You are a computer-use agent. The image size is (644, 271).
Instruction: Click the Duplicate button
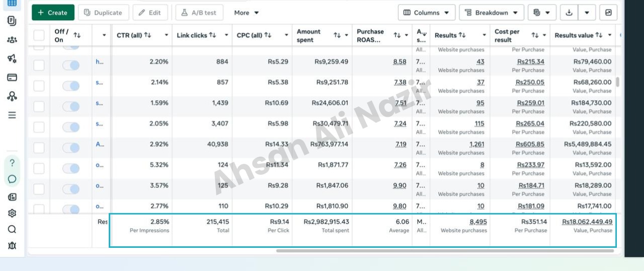103,13
